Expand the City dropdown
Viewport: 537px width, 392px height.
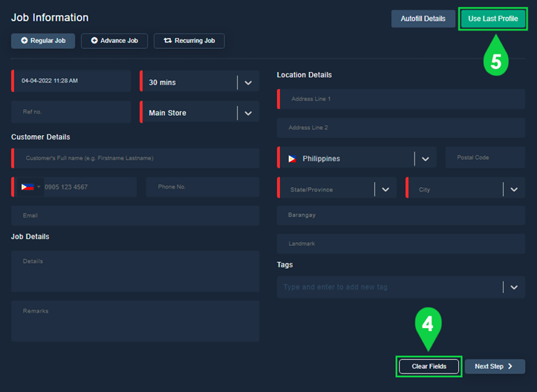point(514,189)
